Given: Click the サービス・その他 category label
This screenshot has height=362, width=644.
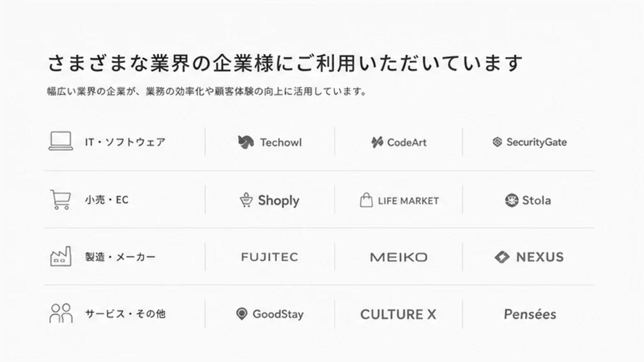Looking at the screenshot, I should click(x=125, y=314).
